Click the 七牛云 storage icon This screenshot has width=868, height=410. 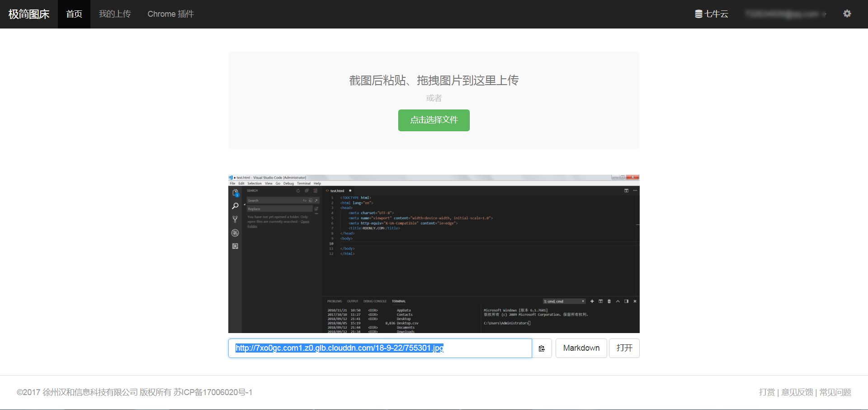pyautogui.click(x=698, y=14)
